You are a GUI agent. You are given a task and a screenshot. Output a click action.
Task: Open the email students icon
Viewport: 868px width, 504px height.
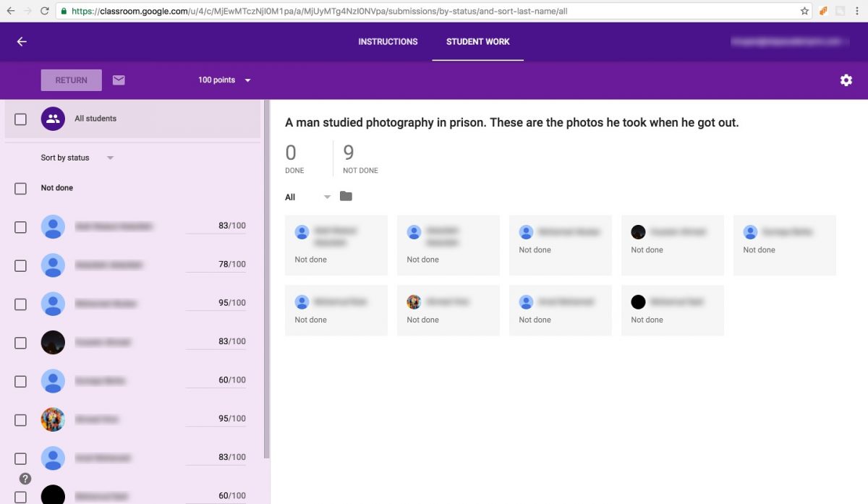click(119, 80)
